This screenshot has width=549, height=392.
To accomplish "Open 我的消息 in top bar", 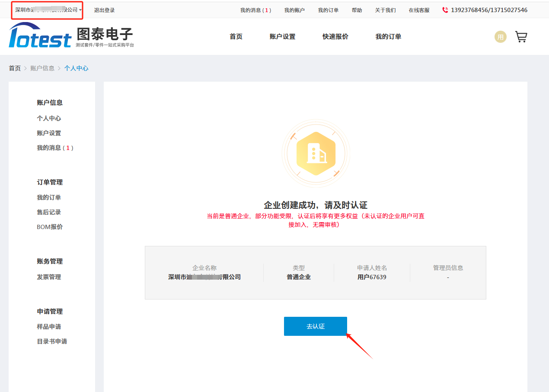I will coord(255,10).
